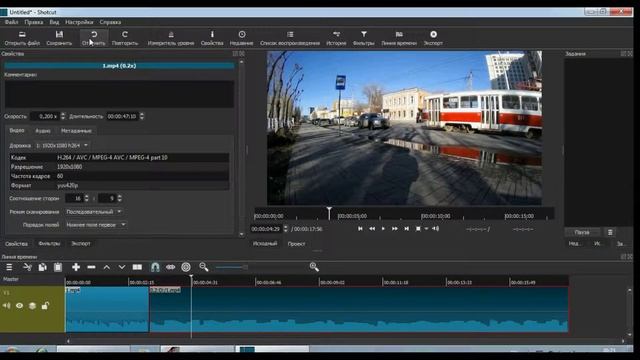Show the Properties panel via the toolbar icon
The height and width of the screenshot is (360, 640).
[x=212, y=35]
